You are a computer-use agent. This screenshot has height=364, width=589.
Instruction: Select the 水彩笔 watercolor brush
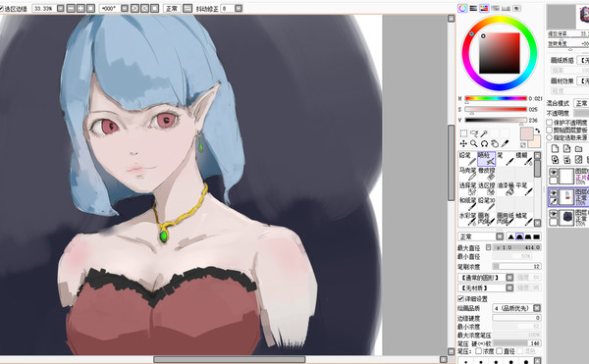467,219
